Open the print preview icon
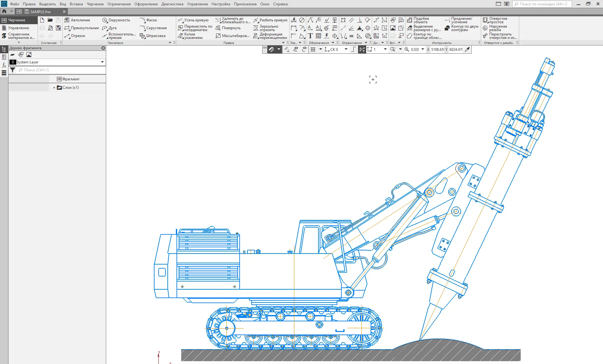 point(50,28)
